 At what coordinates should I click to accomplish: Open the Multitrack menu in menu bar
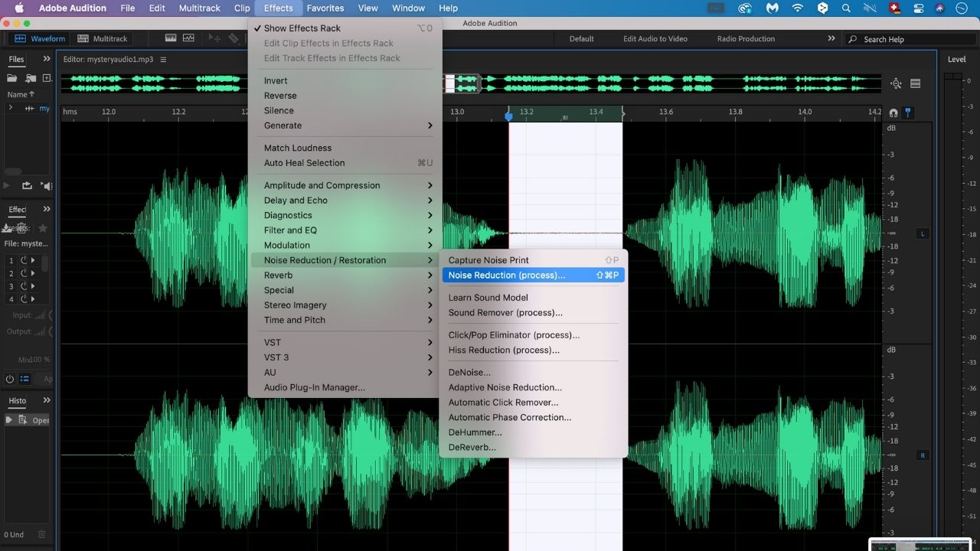[x=200, y=8]
